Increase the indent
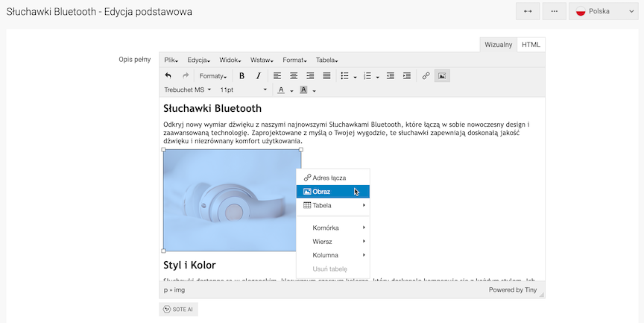 click(407, 75)
